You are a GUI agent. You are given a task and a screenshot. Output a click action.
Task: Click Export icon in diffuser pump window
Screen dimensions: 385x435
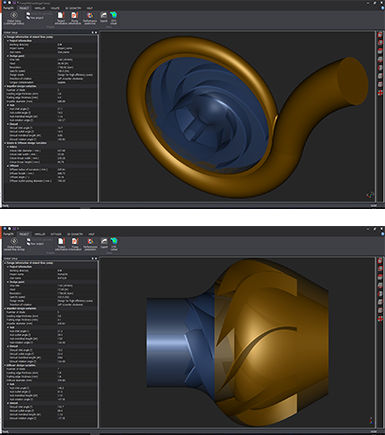click(104, 243)
